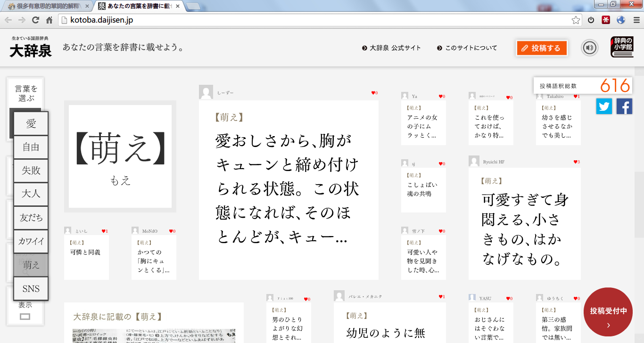Click the 投稿する submit button

click(542, 48)
